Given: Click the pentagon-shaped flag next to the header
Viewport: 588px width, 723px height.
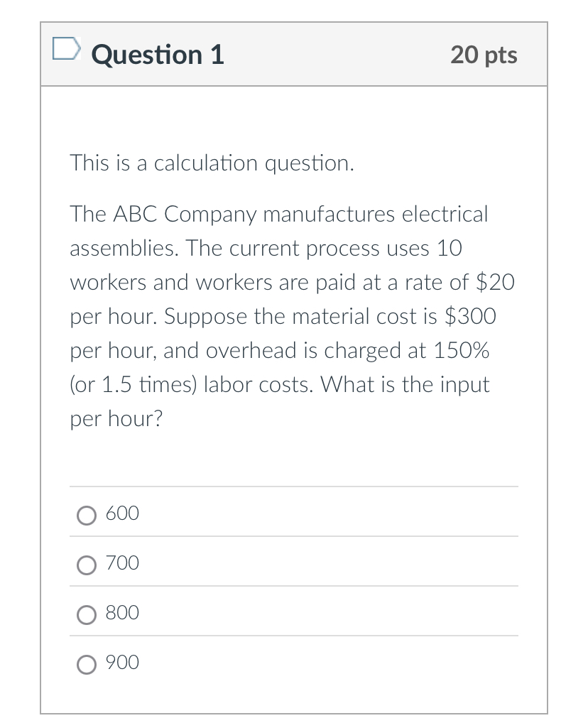Looking at the screenshot, I should 66,48.
